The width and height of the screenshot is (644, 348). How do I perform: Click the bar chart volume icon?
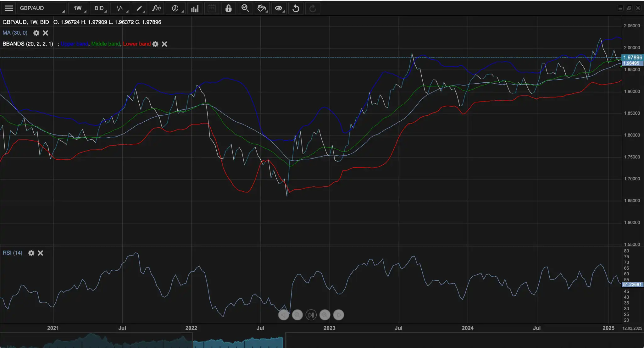(195, 8)
